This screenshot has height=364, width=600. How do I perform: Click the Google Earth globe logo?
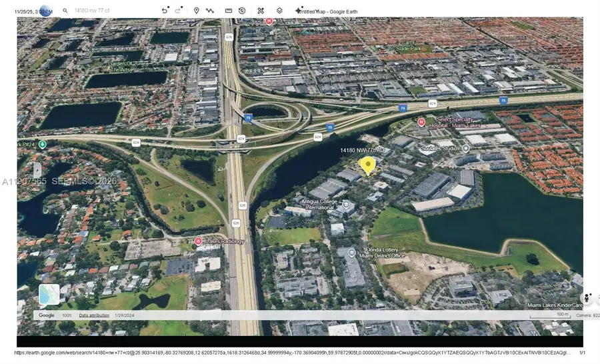point(45,11)
